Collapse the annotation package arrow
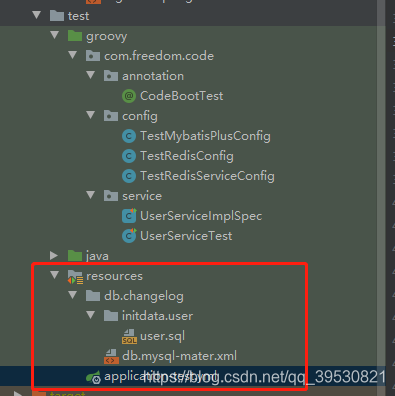 click(x=91, y=75)
